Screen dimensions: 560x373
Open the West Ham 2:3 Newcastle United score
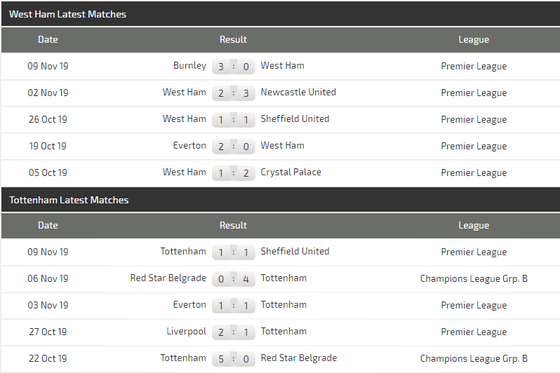pos(234,93)
